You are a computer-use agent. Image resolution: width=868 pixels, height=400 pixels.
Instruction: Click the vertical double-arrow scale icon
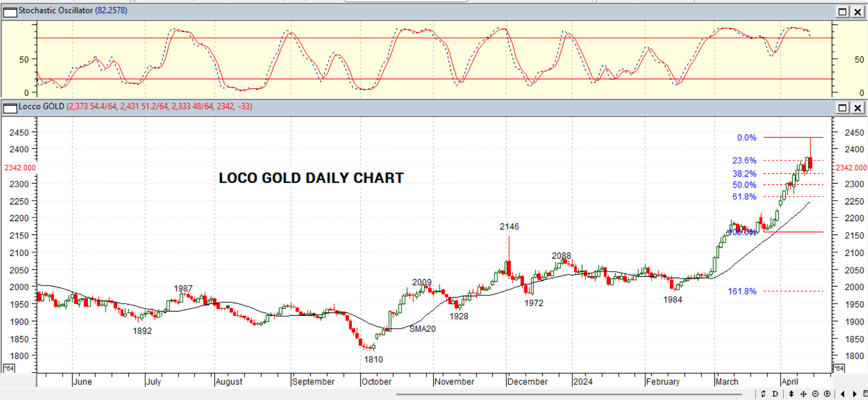pos(792,394)
